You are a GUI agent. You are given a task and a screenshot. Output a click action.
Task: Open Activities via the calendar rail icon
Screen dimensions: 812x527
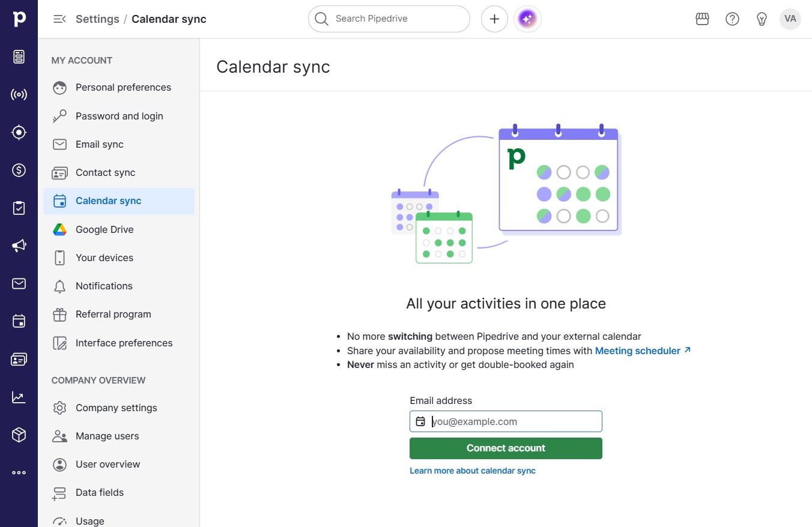pos(19,321)
